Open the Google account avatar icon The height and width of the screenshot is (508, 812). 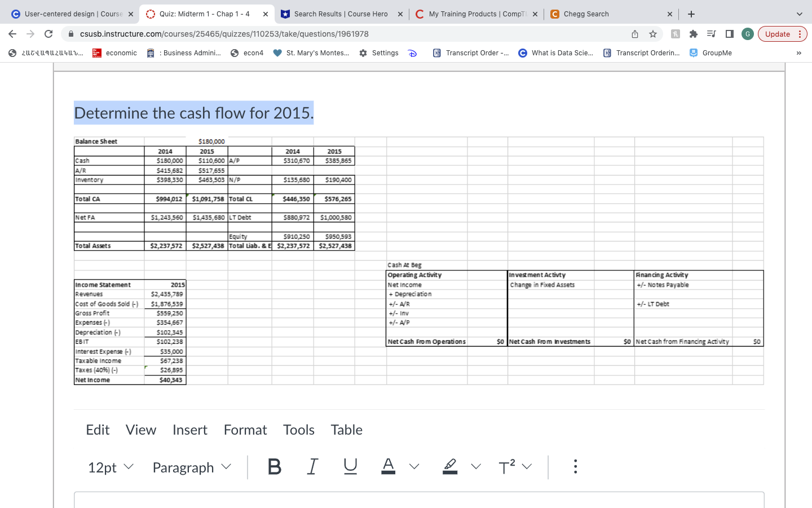pyautogui.click(x=748, y=34)
